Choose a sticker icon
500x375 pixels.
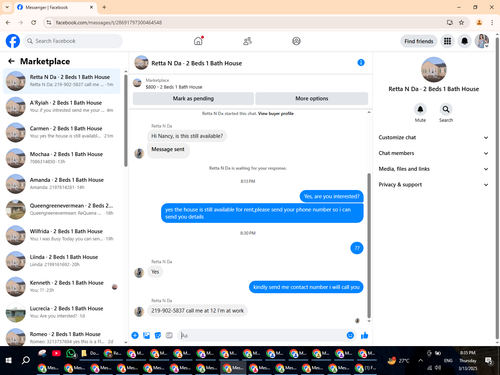click(x=158, y=335)
